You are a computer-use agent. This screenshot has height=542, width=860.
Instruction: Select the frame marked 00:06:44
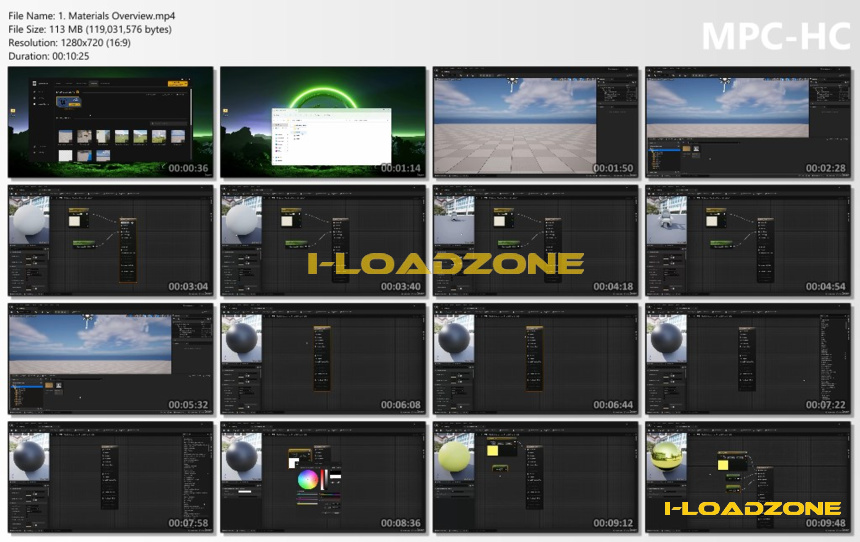point(535,359)
